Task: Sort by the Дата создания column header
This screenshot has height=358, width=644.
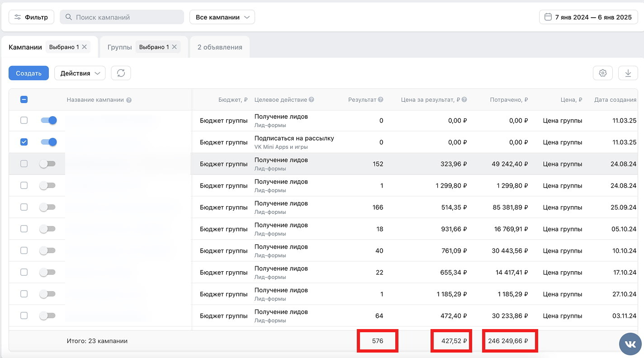Action: (x=615, y=100)
